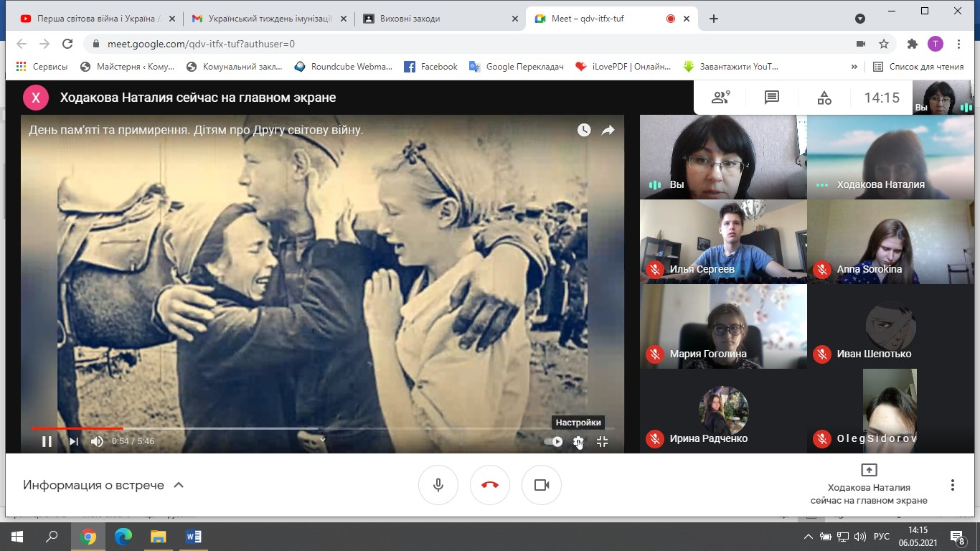Open the participants list icon
This screenshot has width=980, height=551.
[x=720, y=98]
